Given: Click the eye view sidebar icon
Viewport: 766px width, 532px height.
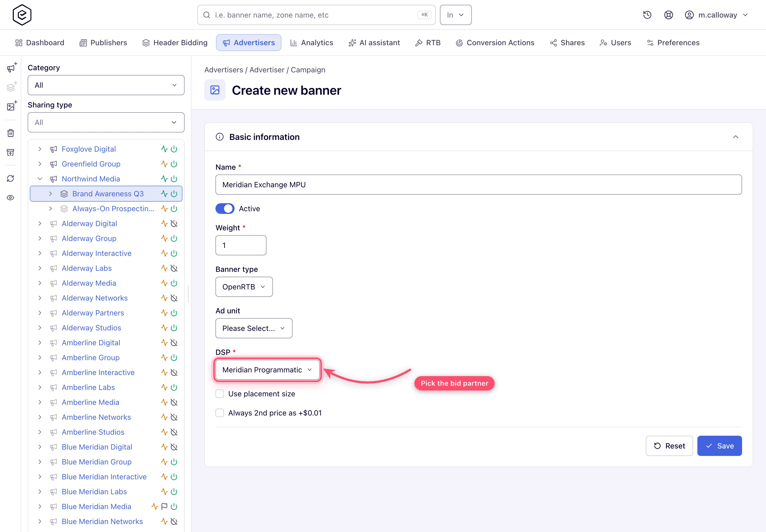Looking at the screenshot, I should click(11, 198).
